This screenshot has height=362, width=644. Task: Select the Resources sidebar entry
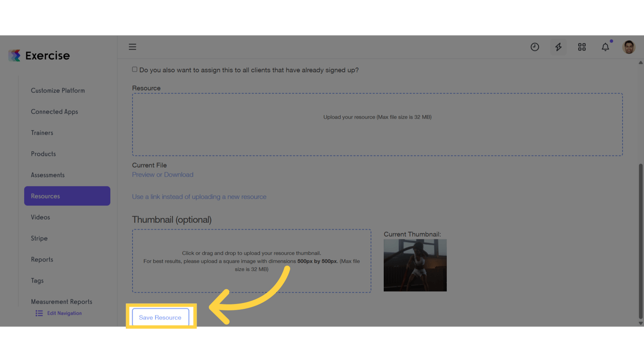(45, 196)
